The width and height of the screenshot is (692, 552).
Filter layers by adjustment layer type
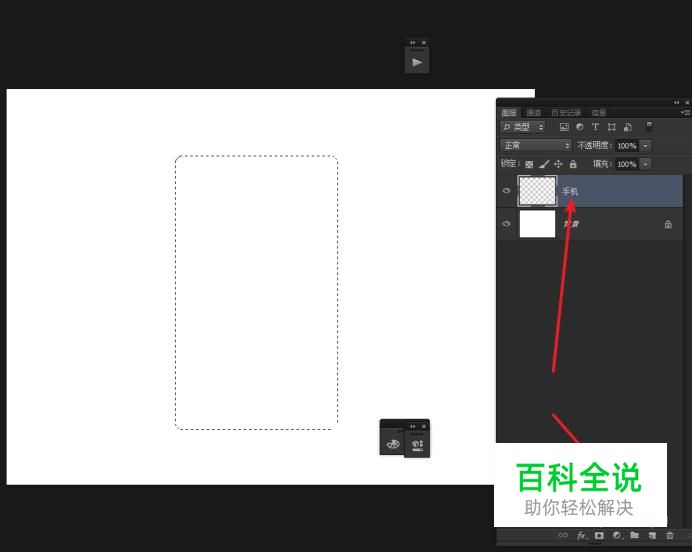pyautogui.click(x=579, y=127)
